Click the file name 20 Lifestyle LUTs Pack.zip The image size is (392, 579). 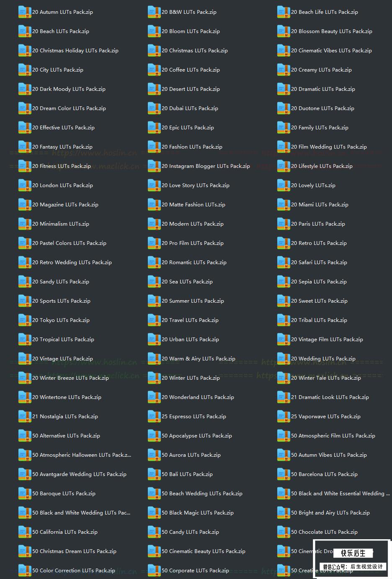tap(322, 166)
